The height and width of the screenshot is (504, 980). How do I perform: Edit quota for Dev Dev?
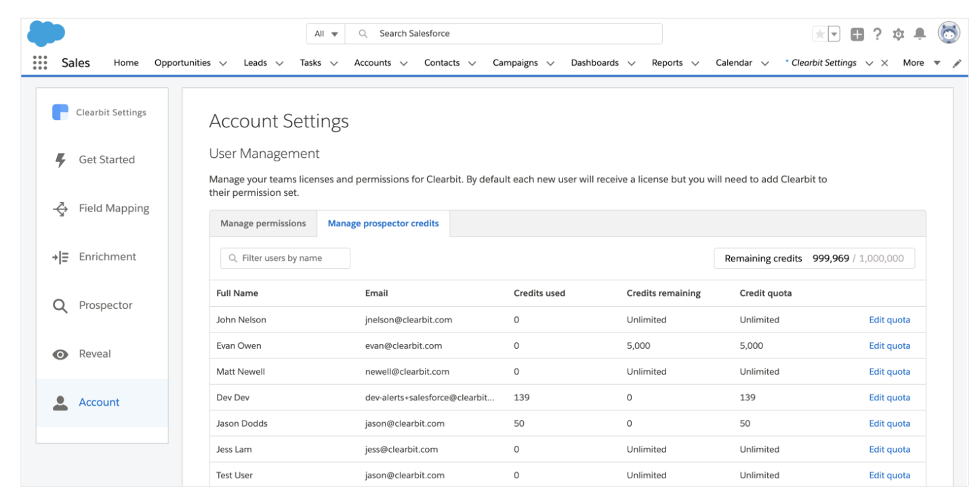(889, 398)
